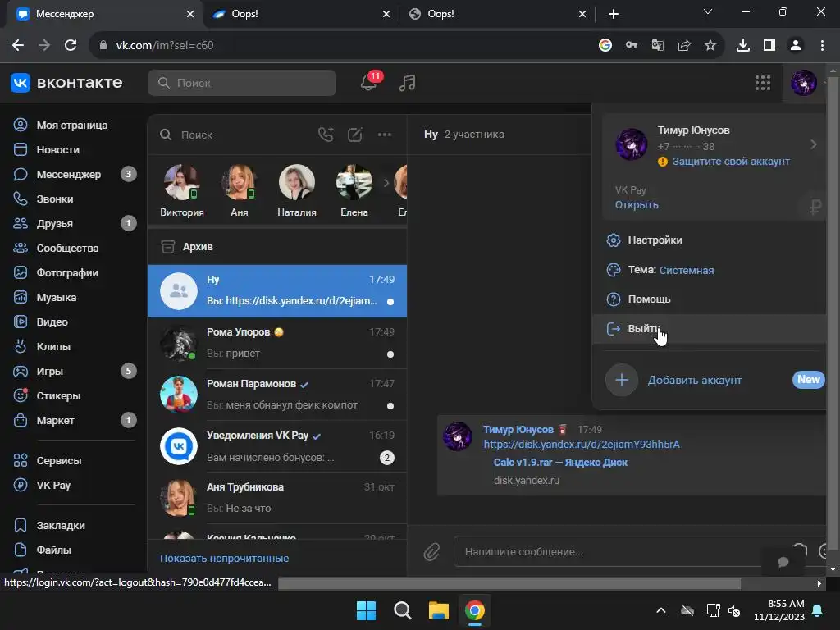Click the horizontal scrollbar at page bottom
The width and height of the screenshot is (840, 630).
(x=509, y=583)
